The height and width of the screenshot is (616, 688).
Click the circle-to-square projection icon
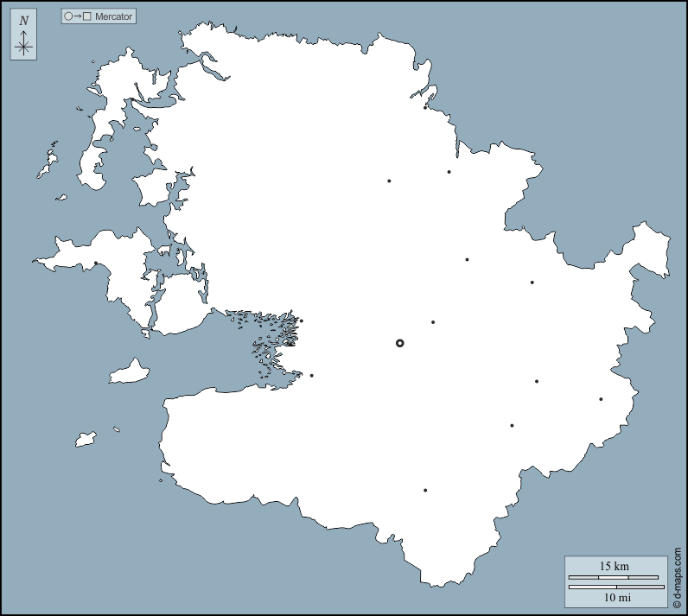point(78,16)
